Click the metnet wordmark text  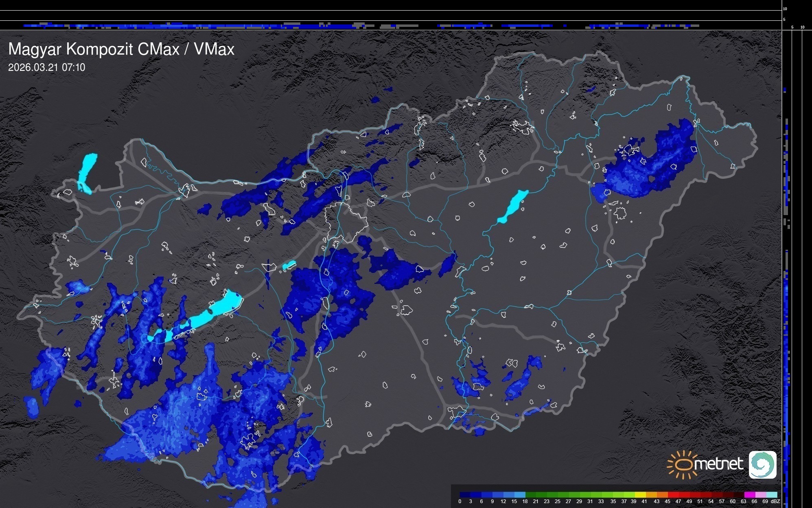coord(718,464)
